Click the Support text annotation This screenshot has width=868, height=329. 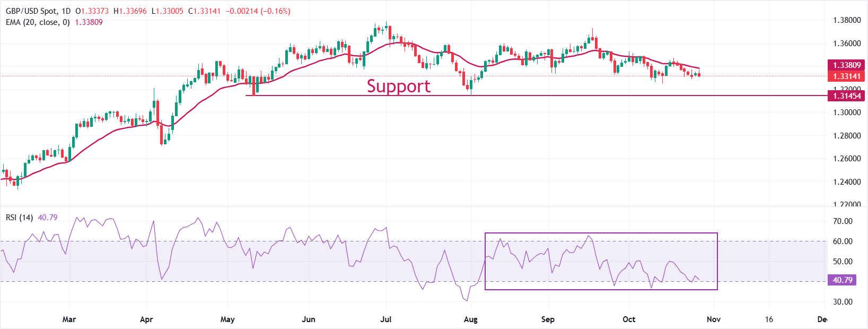tap(398, 86)
